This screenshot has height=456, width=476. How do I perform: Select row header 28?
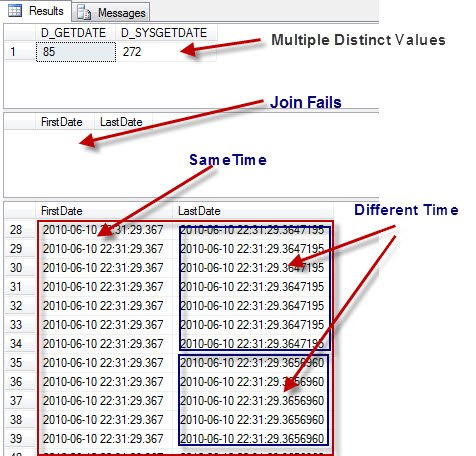click(x=20, y=230)
